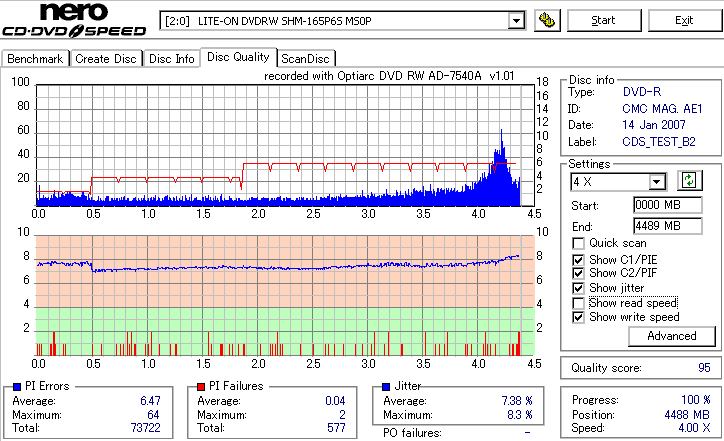Screen dimensions: 724x441
Task: Open the LITE-ON drive selection dropdown
Action: pyautogui.click(x=516, y=21)
